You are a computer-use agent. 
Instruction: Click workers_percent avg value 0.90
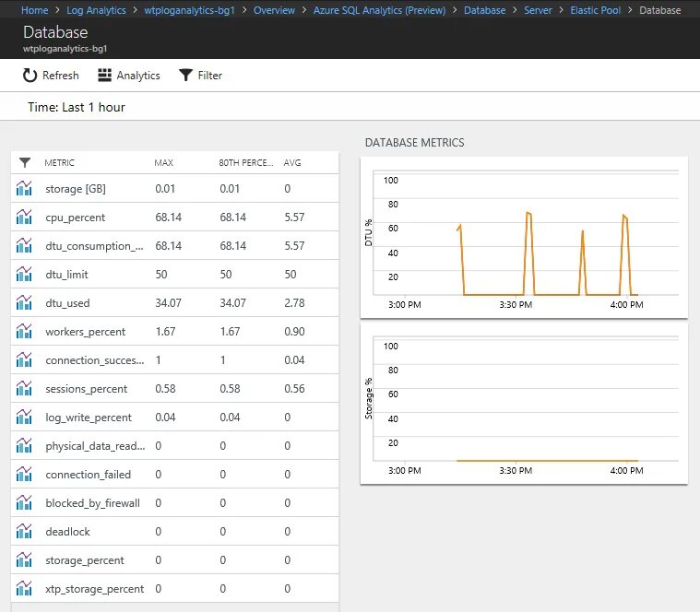(x=294, y=332)
